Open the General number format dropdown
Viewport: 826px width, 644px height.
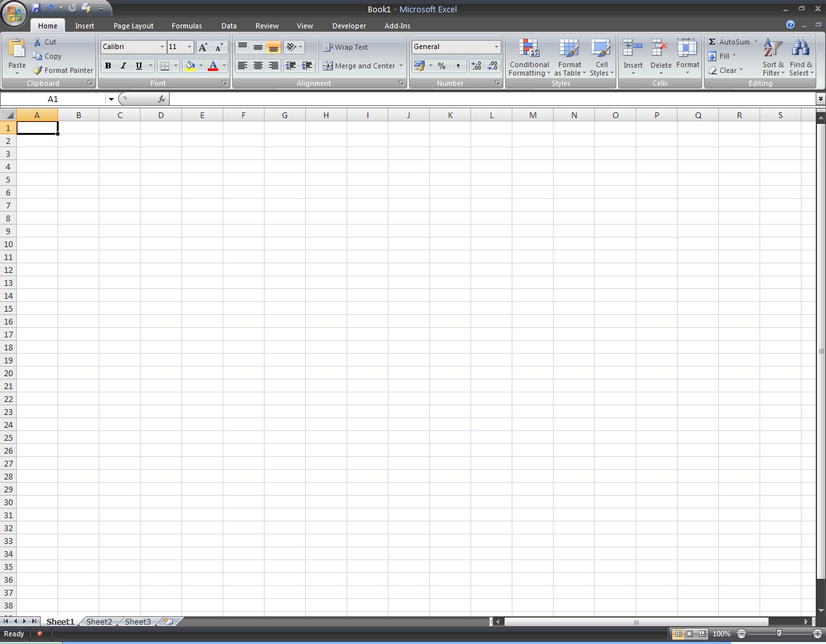(x=496, y=46)
